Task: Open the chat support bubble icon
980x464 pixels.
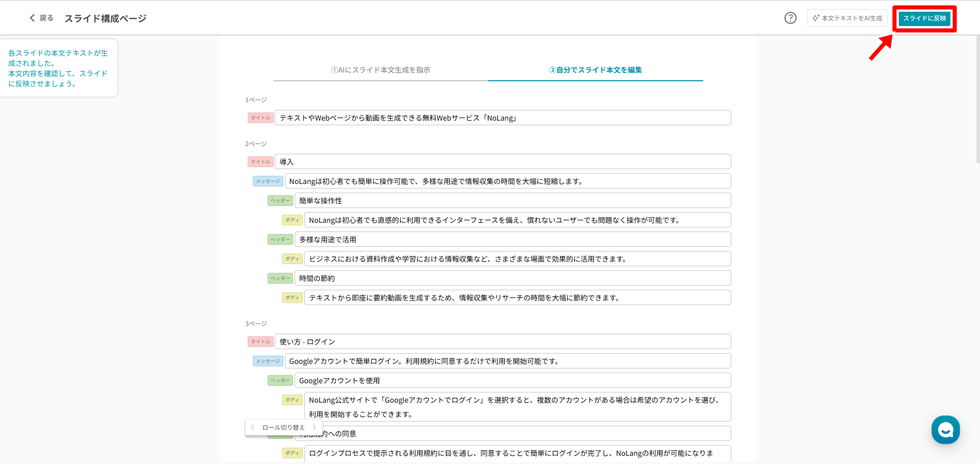Action: click(x=945, y=430)
